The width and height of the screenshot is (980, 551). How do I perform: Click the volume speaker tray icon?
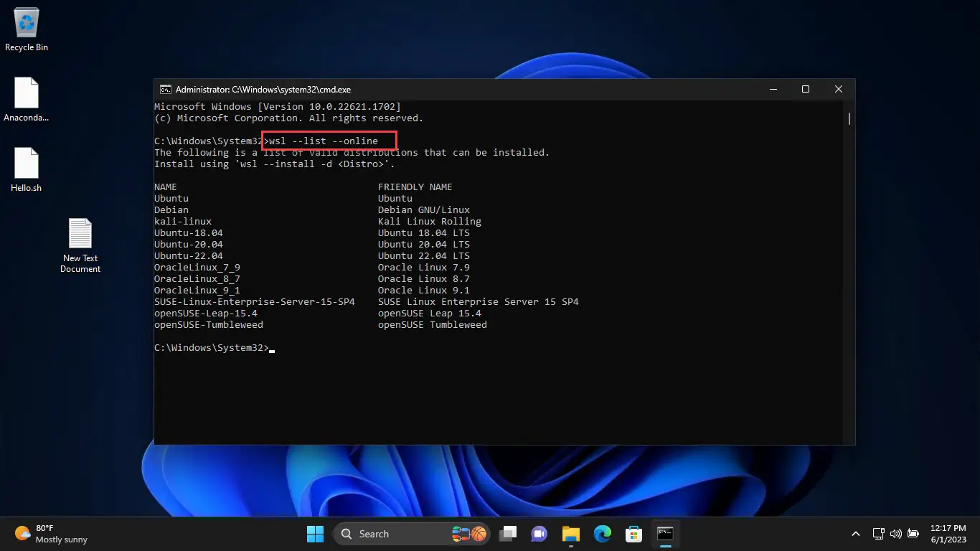[895, 534]
